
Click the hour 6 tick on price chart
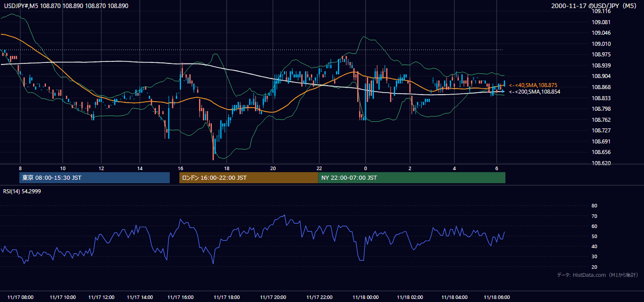point(497,169)
